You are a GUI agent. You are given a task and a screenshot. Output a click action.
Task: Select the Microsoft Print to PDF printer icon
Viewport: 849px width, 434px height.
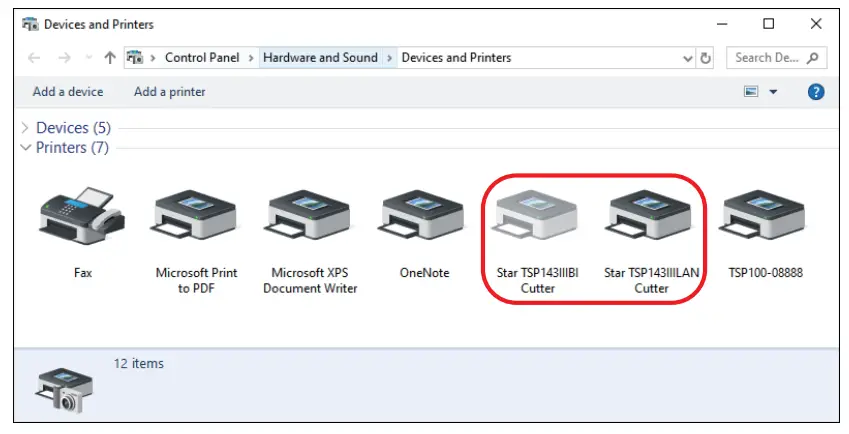[195, 216]
